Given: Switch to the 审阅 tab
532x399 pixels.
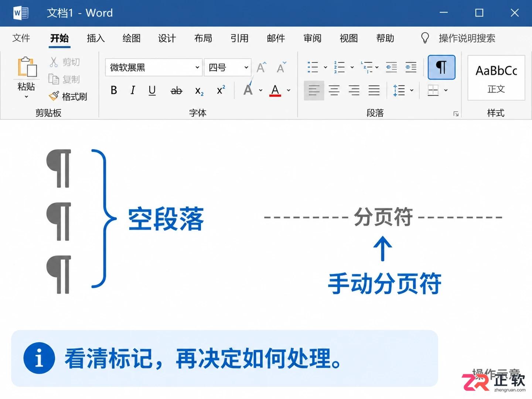Looking at the screenshot, I should coord(312,38).
